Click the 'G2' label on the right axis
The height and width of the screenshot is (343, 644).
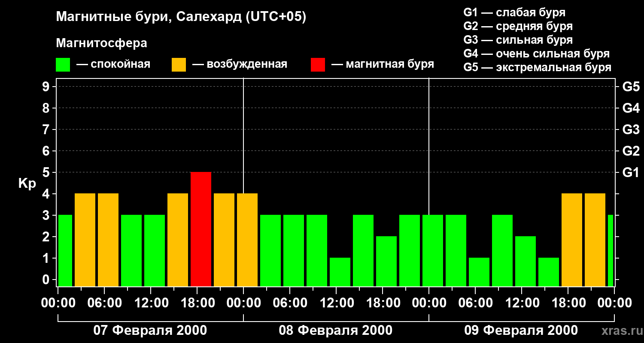(x=631, y=151)
